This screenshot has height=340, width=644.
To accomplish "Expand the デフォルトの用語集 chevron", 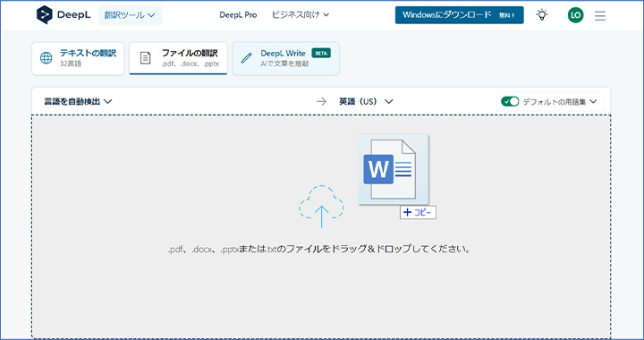I will tap(593, 101).
